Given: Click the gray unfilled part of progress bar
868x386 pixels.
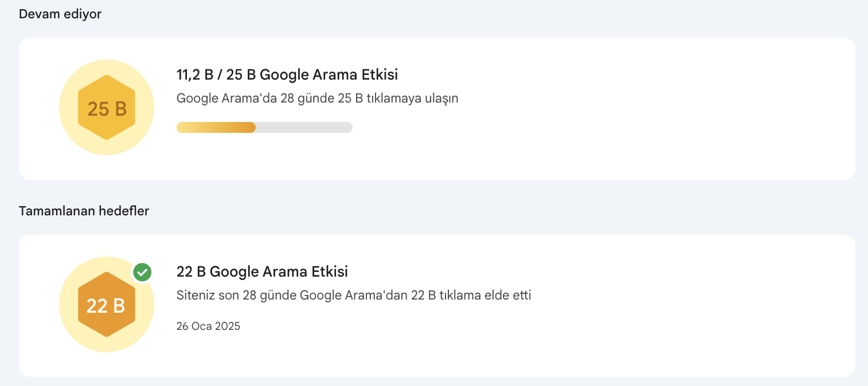Looking at the screenshot, I should coord(304,127).
